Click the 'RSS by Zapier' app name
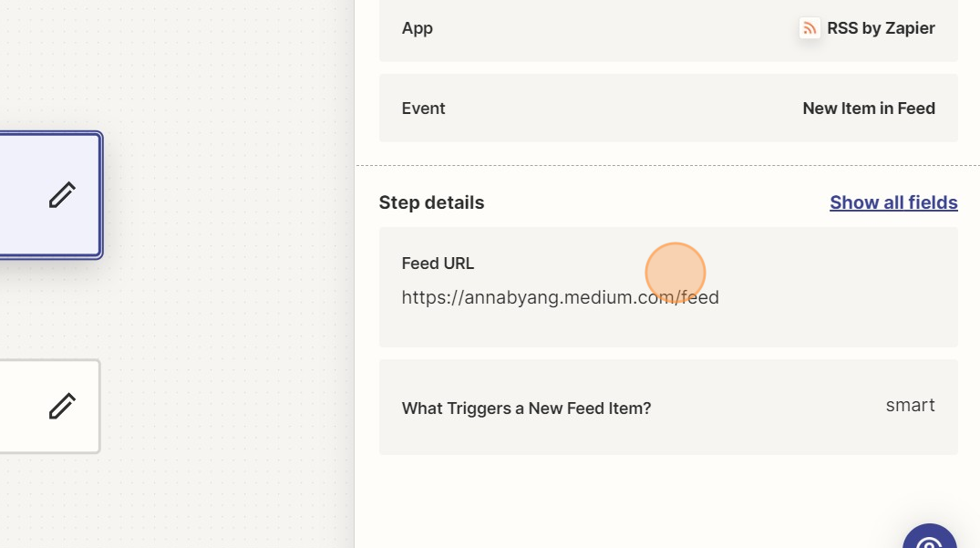Image resolution: width=980 pixels, height=548 pixels. click(880, 28)
